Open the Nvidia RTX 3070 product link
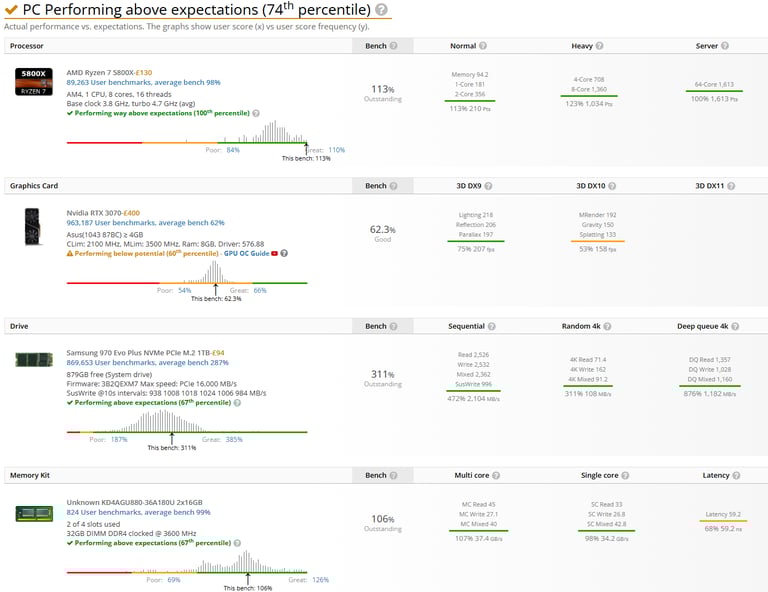Image resolution: width=768 pixels, height=592 pixels. point(94,213)
